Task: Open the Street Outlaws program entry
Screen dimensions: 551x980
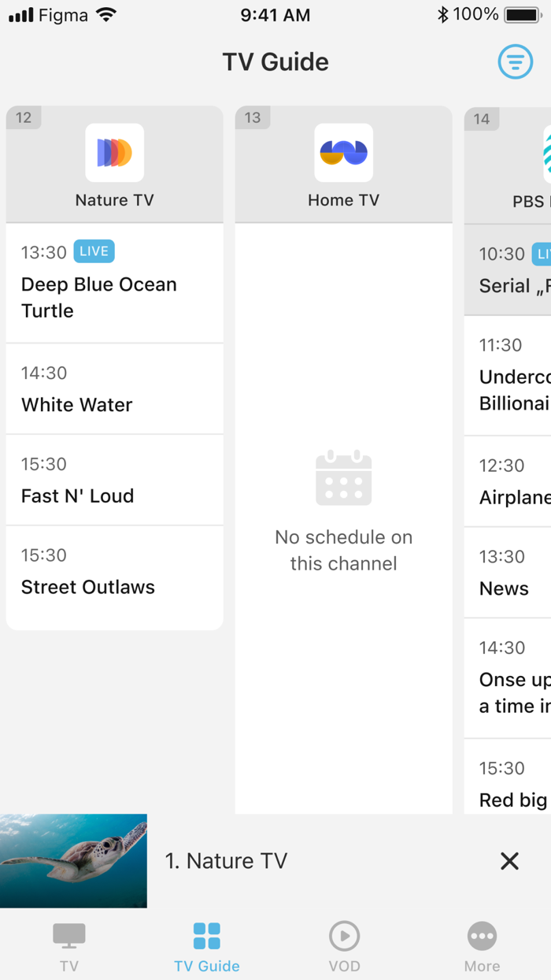Action: coord(115,572)
